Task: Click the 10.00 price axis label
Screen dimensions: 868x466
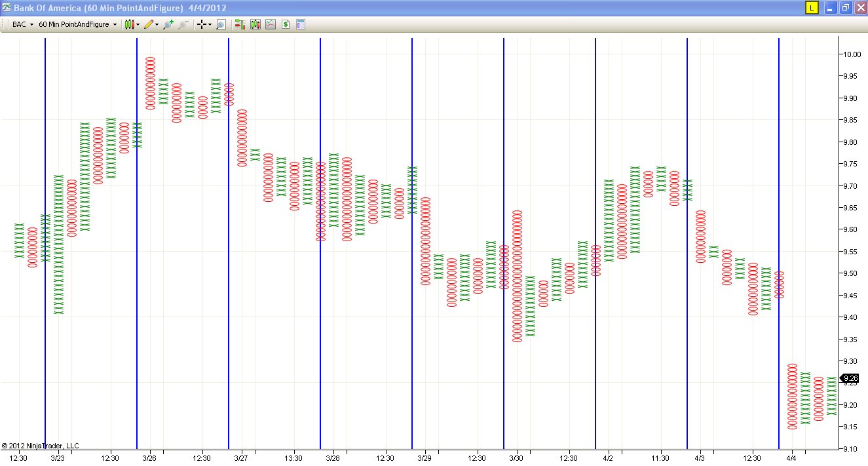Action: click(x=852, y=54)
